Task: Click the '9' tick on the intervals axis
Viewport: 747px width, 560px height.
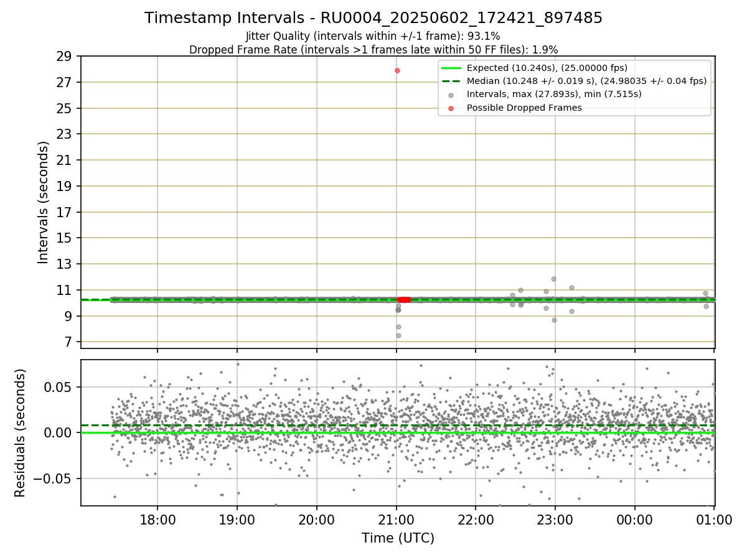Action: (x=68, y=317)
